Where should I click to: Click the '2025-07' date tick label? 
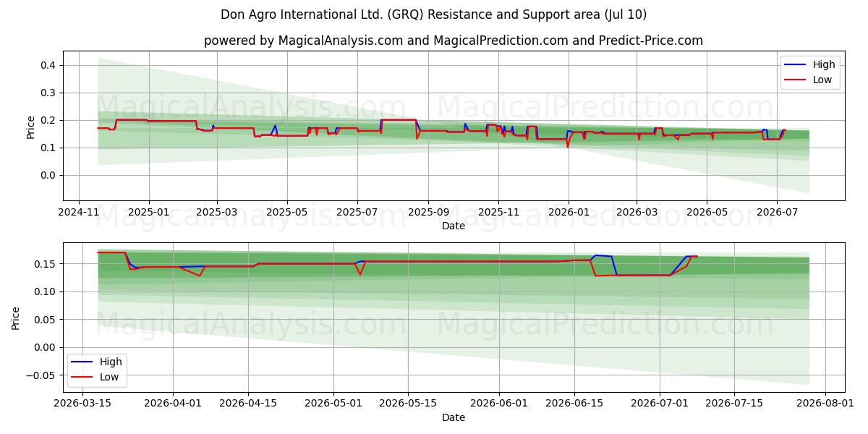(357, 212)
